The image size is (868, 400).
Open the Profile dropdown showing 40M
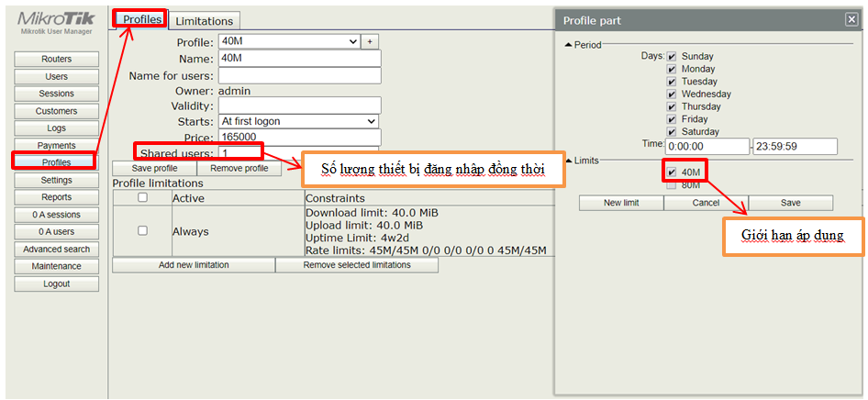pos(289,41)
